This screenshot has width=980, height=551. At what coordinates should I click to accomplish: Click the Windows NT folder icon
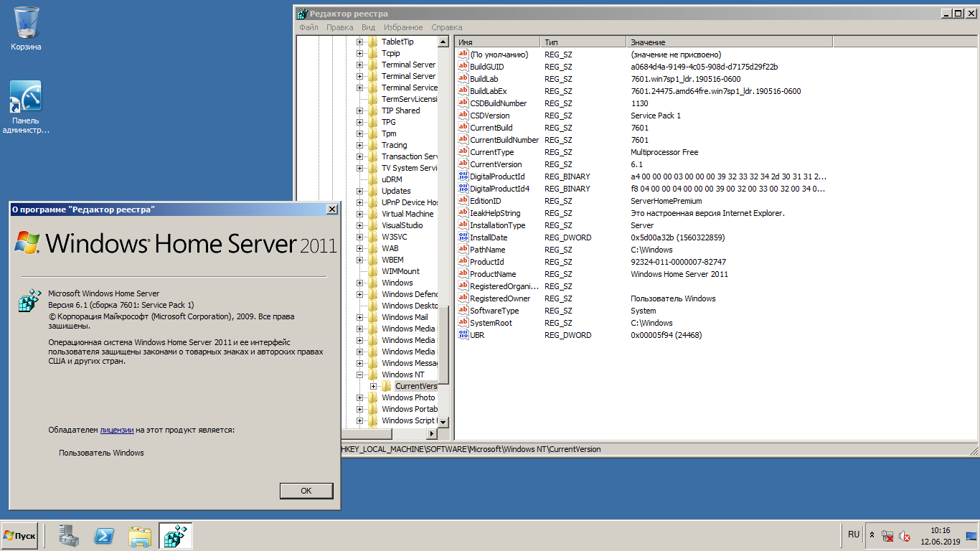pos(373,375)
